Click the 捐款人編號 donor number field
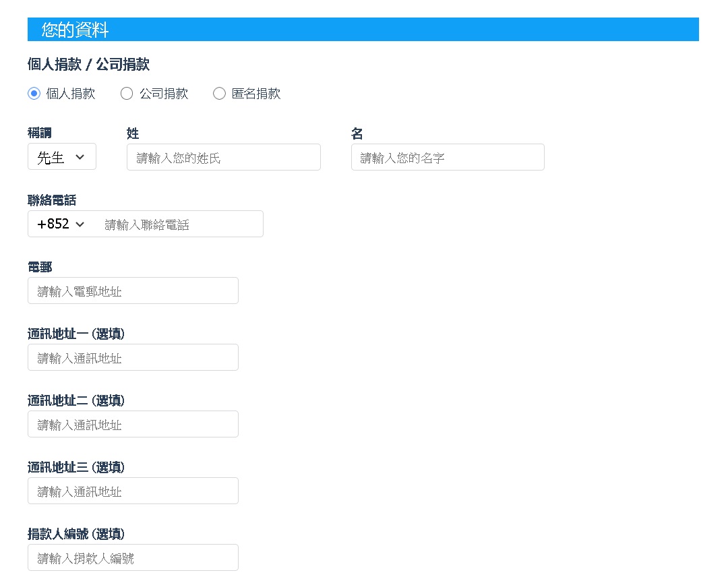 [x=133, y=558]
